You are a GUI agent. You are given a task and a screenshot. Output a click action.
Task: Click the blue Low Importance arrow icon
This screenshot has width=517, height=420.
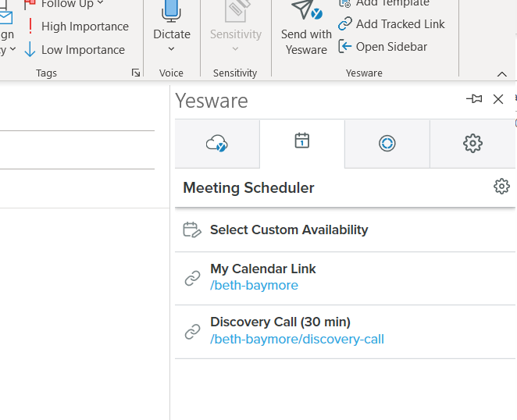30,49
